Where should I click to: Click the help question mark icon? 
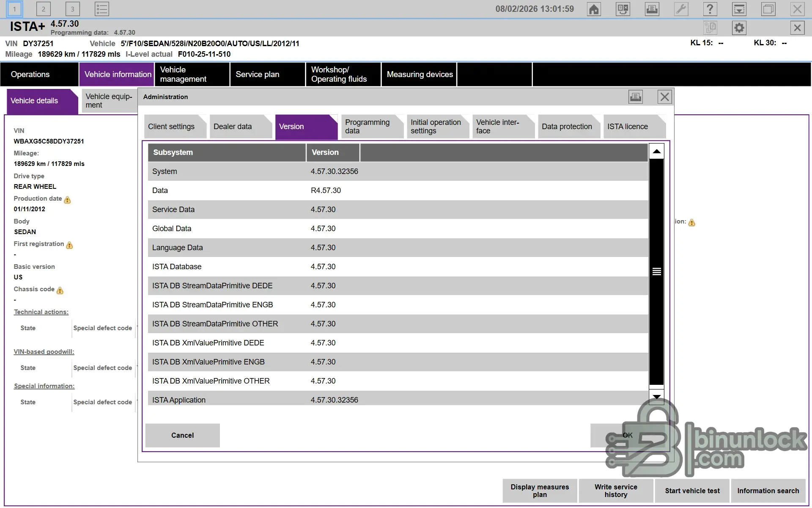coord(710,8)
